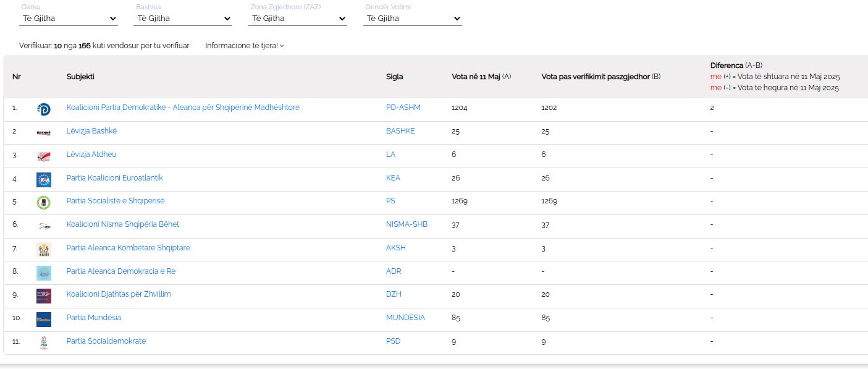The height and width of the screenshot is (369, 868).
Task: Click the Partia Socialiste green circle logo
Action: pyautogui.click(x=44, y=203)
